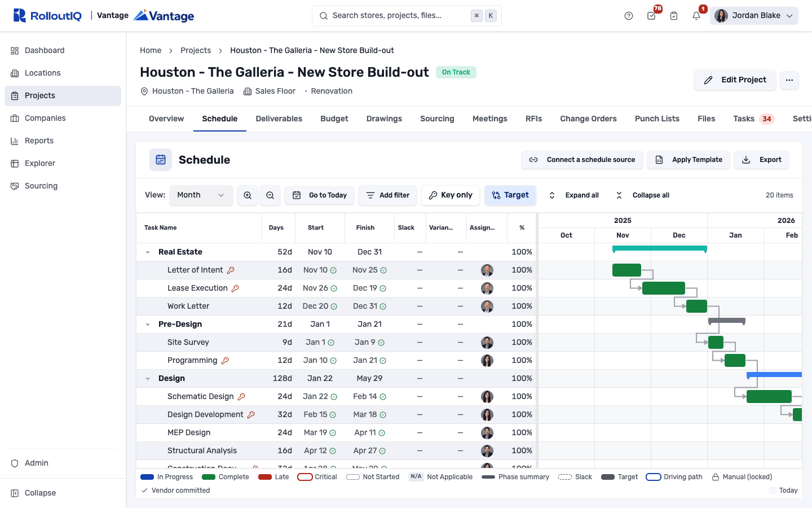Zoom in the schedule timeline
The height and width of the screenshot is (508, 812).
click(248, 195)
